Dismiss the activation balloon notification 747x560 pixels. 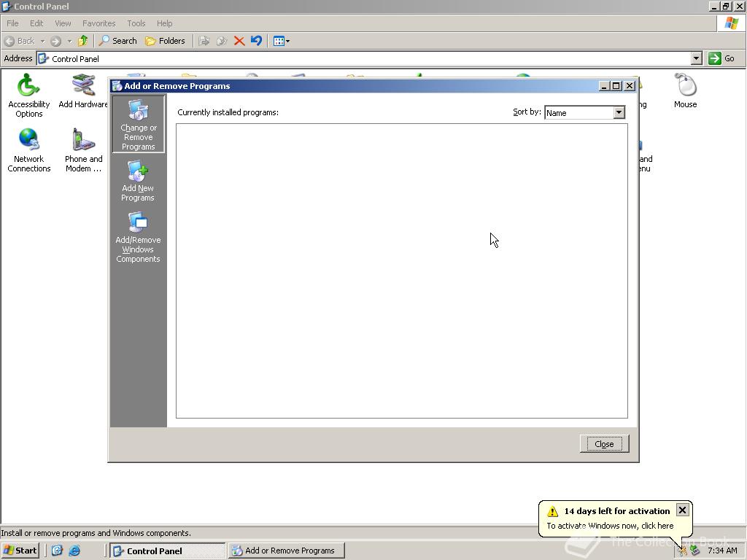tap(682, 510)
